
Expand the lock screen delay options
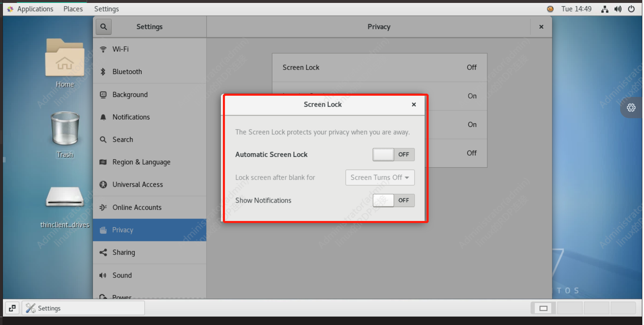pyautogui.click(x=379, y=178)
